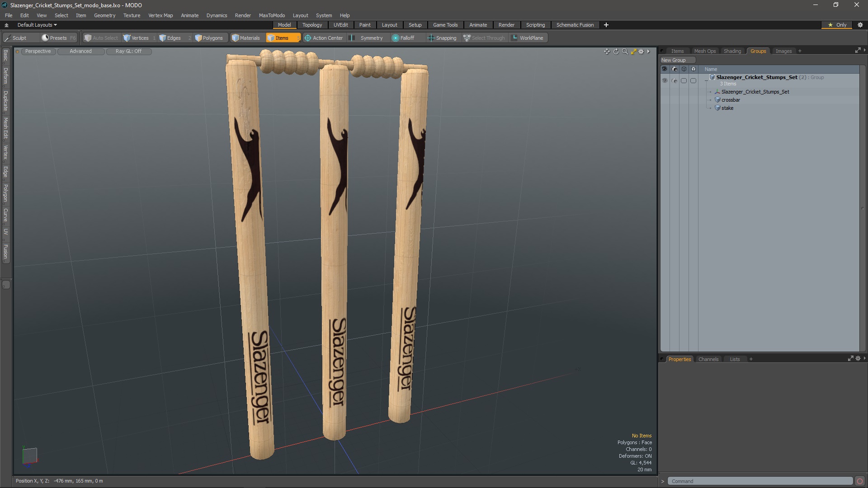The width and height of the screenshot is (868, 488).
Task: Open the Properties panel settings gear
Action: [858, 359]
